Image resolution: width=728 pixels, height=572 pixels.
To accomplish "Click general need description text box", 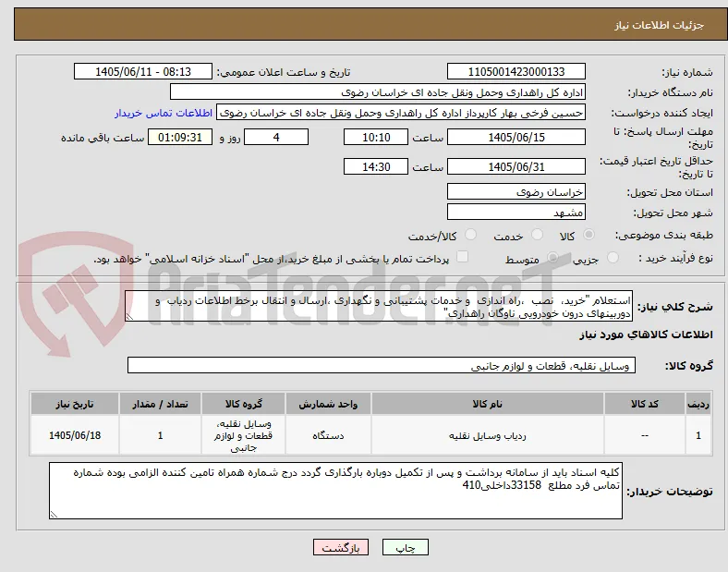I will [379, 307].
